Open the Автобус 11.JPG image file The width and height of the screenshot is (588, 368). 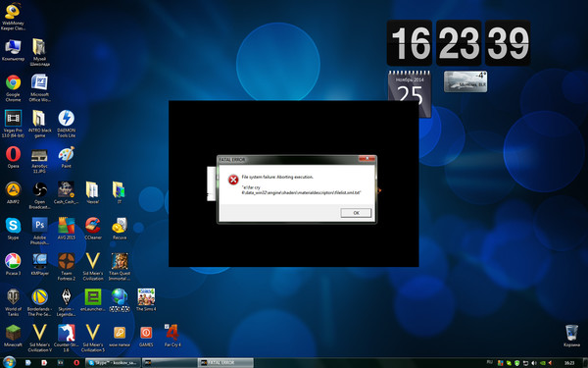[x=39, y=160]
